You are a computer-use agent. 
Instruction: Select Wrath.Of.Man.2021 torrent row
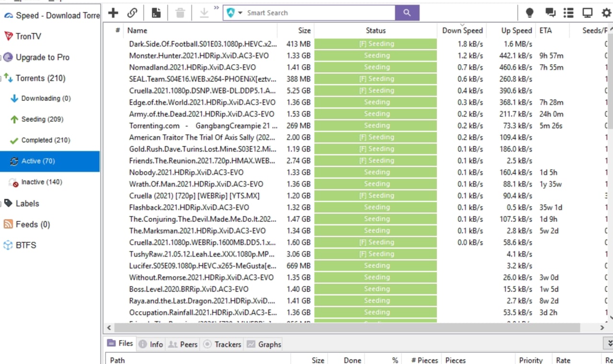[x=356, y=184]
